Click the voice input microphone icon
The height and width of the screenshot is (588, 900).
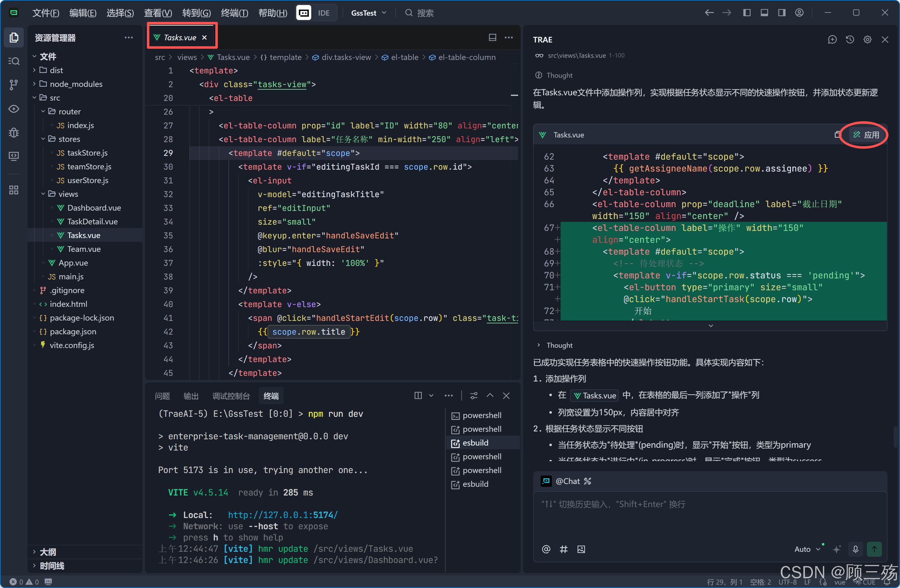click(x=855, y=549)
